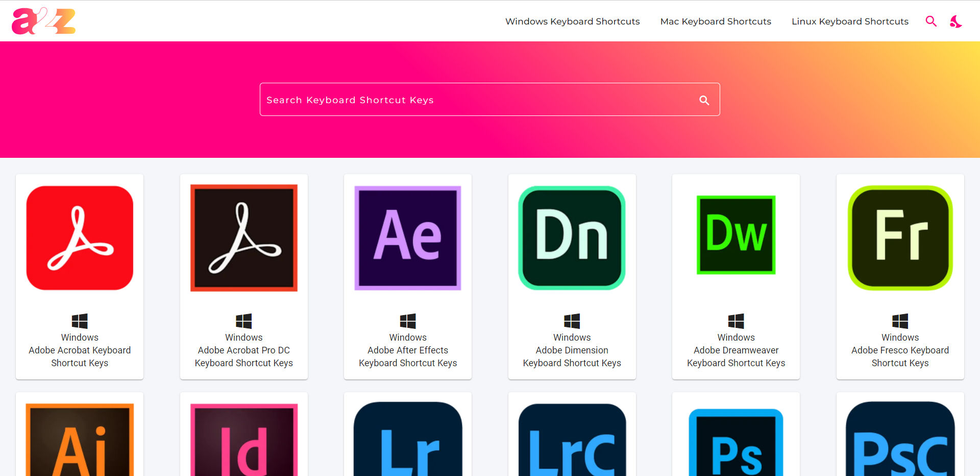Toggle dark mode moon icon
Viewport: 980px width, 476px height.
pyautogui.click(x=955, y=21)
